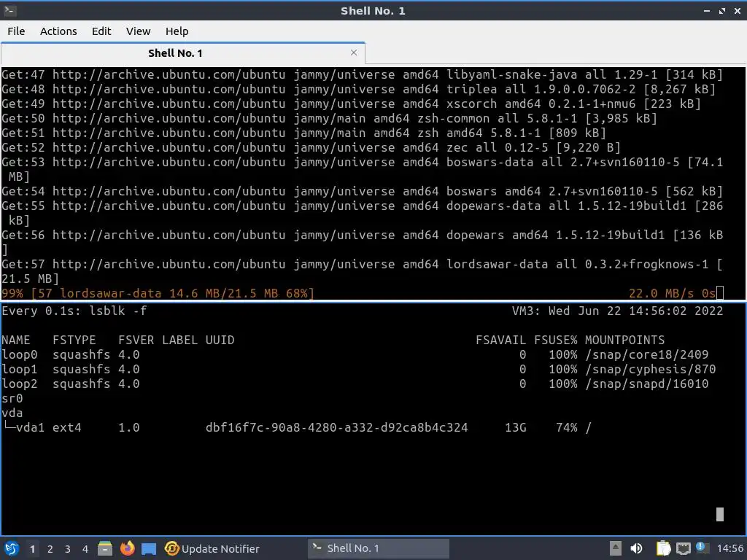Image resolution: width=747 pixels, height=560 pixels.
Task: Click the terminal icon in the title bar
Action: (x=9, y=10)
